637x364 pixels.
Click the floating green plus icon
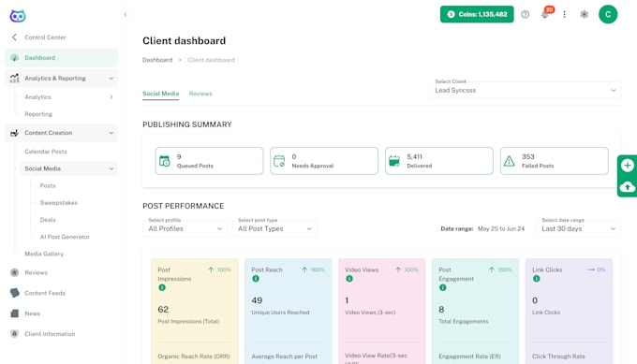pyautogui.click(x=628, y=166)
